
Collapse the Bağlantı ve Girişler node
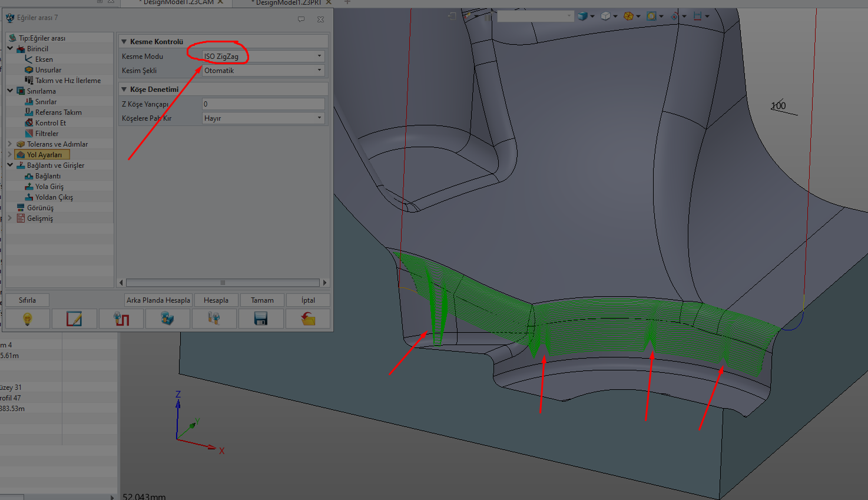tap(10, 165)
